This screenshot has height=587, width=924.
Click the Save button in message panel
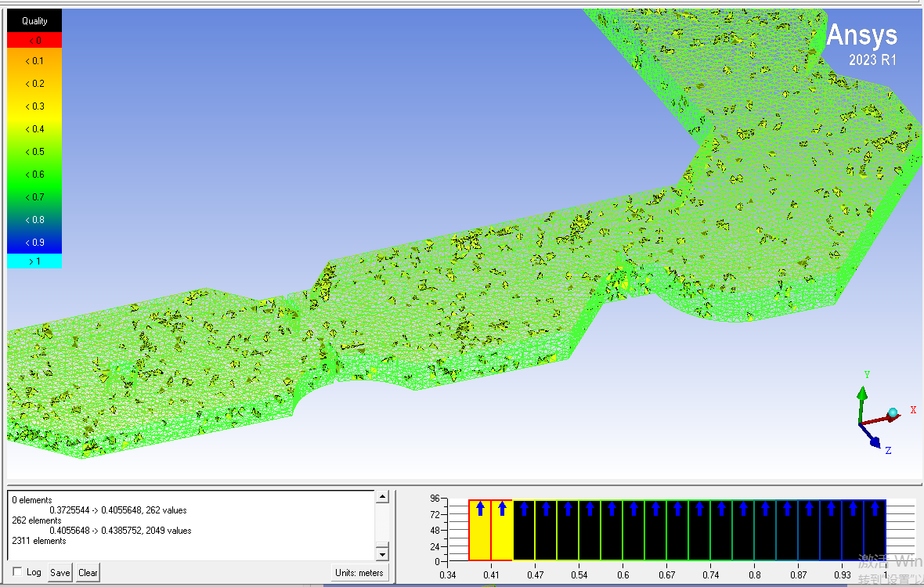point(60,572)
